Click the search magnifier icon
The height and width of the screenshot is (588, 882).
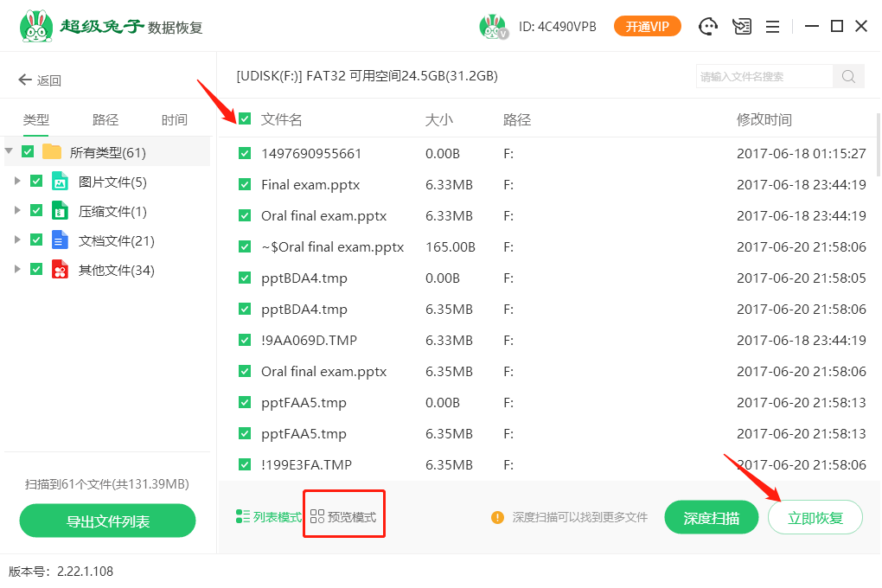[848, 76]
